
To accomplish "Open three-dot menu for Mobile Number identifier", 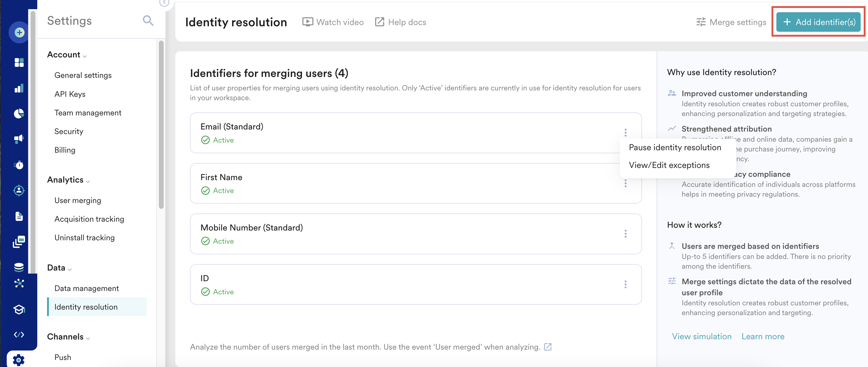I will pyautogui.click(x=625, y=234).
